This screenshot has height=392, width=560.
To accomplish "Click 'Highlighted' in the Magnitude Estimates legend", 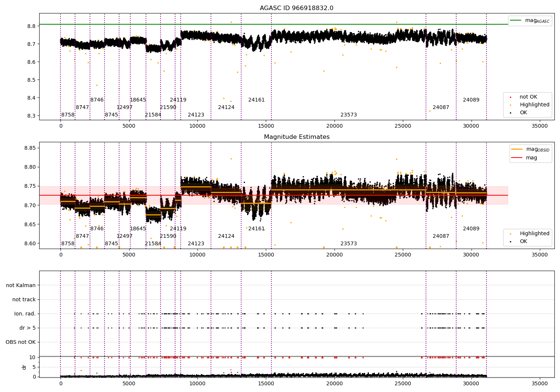I will (x=535, y=234).
